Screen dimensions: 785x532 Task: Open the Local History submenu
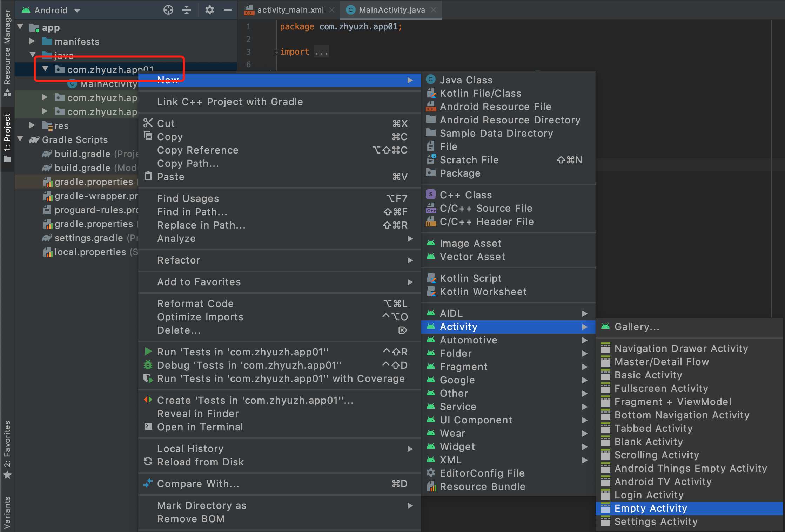[x=280, y=449]
